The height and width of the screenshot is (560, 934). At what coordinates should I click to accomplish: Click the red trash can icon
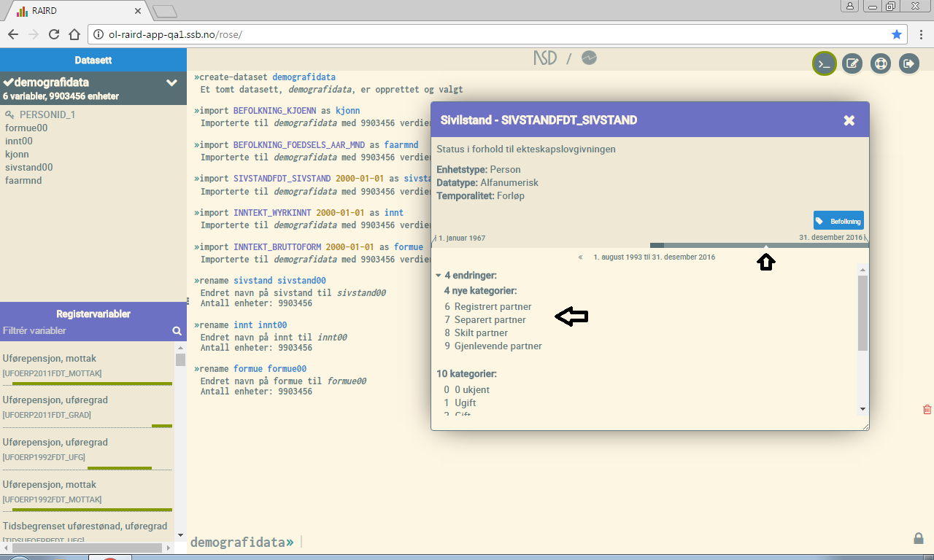[x=927, y=410]
